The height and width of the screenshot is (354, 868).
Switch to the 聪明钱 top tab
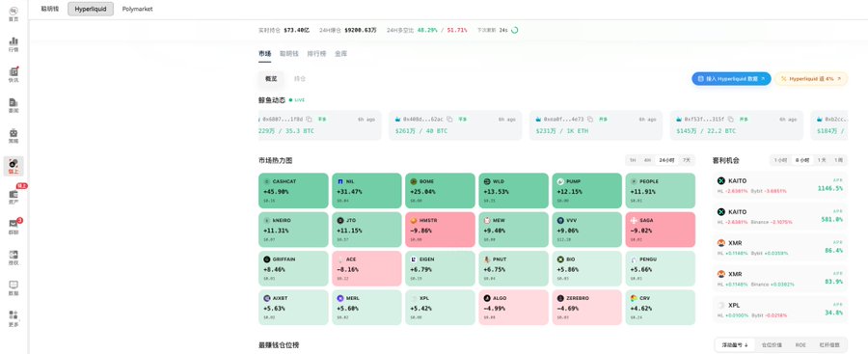tap(50, 9)
